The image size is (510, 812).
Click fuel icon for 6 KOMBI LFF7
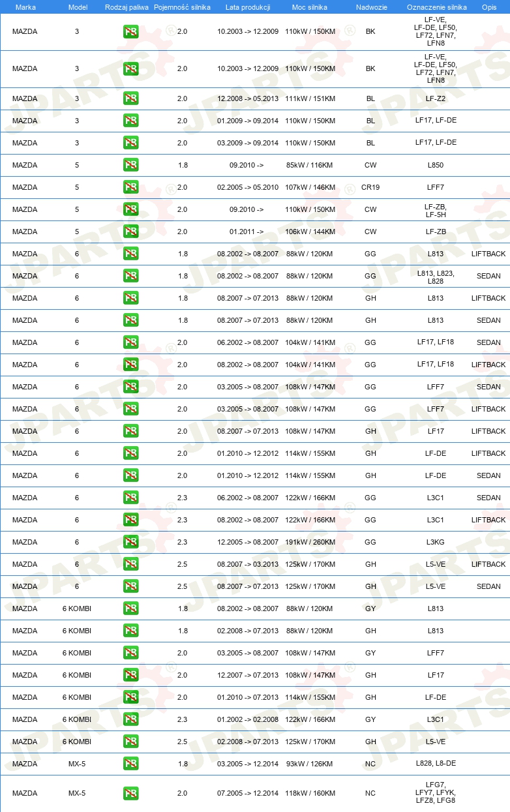[x=130, y=653]
